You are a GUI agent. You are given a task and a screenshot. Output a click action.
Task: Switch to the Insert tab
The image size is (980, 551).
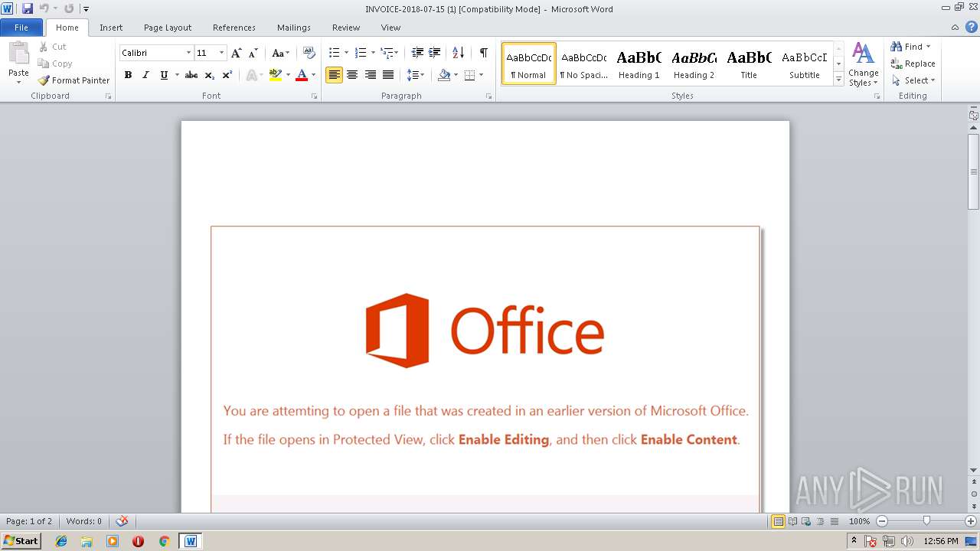[111, 28]
